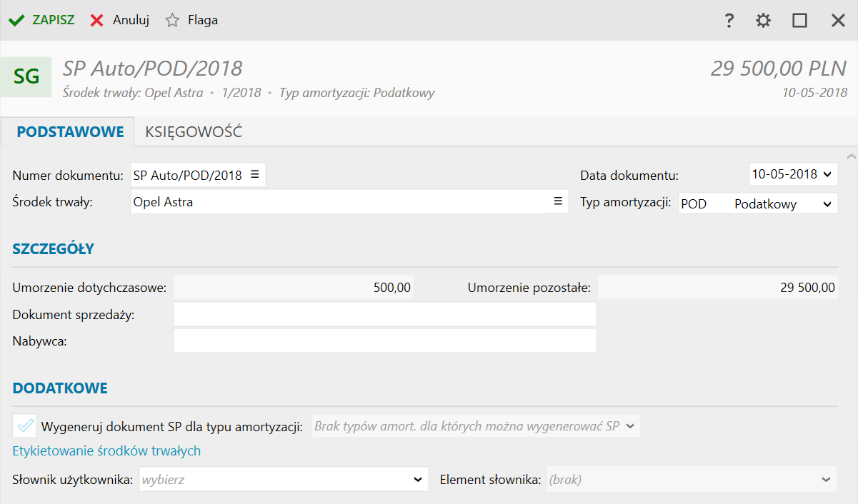Screen dimensions: 858x504
Task: Toggle the Flaga star marker
Action: 191,20
